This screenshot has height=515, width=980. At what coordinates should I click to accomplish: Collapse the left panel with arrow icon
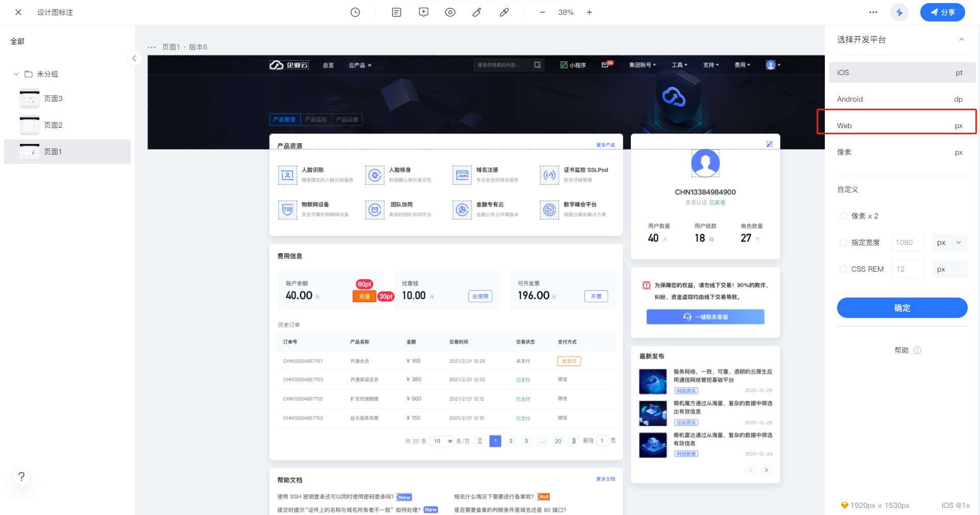coord(134,58)
